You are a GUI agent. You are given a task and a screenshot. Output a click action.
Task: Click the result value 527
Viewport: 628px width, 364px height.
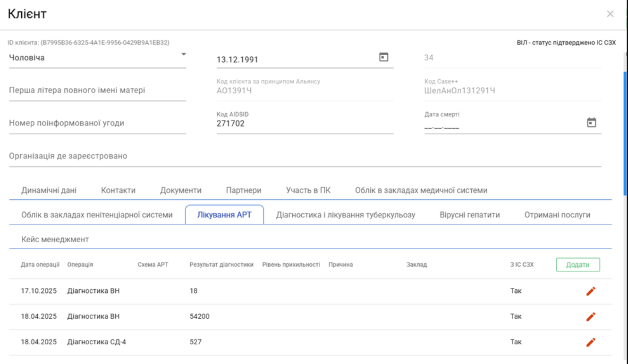(195, 342)
